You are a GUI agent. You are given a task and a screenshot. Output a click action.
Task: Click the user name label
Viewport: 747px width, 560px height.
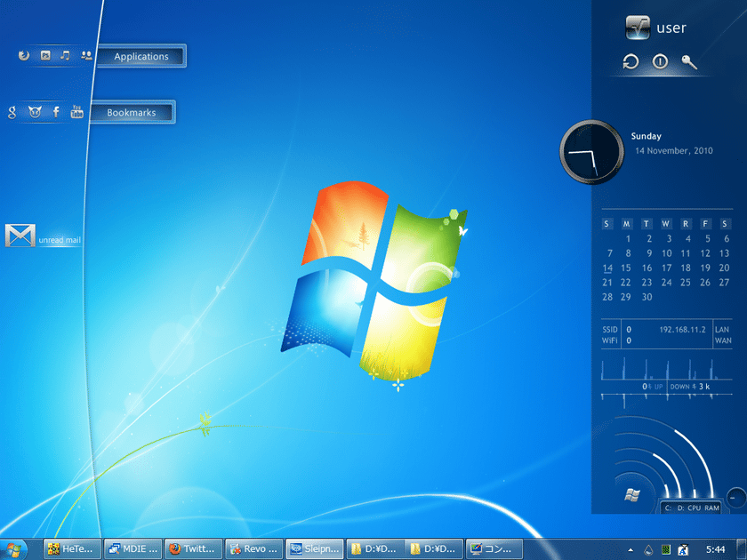click(671, 28)
